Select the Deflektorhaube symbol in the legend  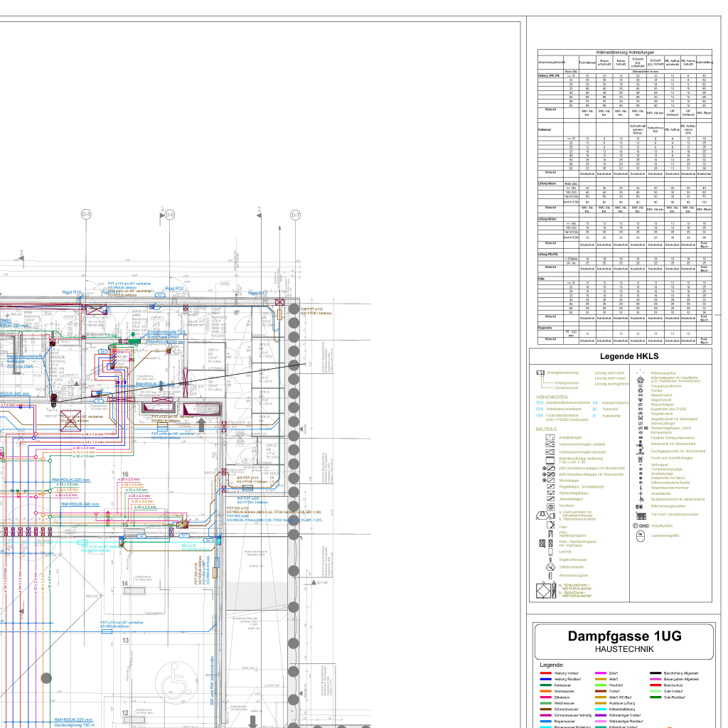pyautogui.click(x=551, y=567)
